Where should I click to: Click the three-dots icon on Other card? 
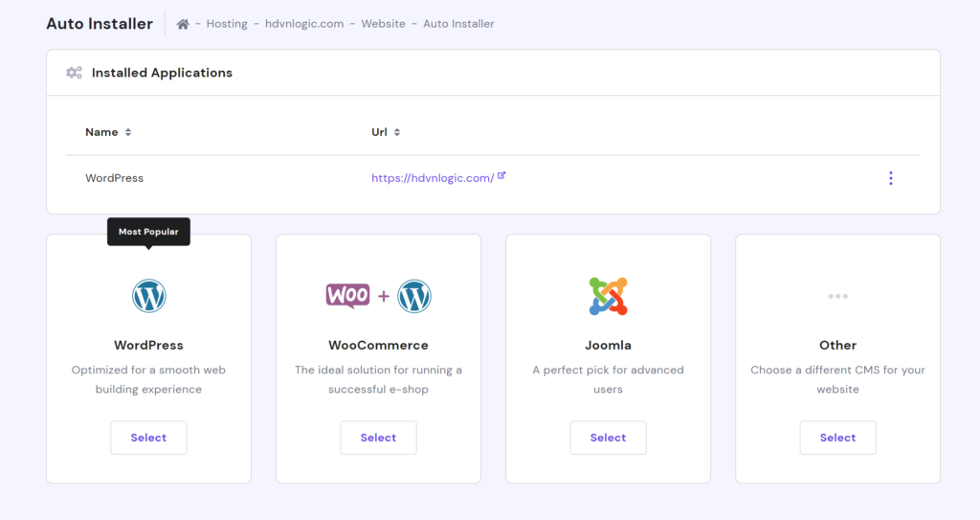(838, 296)
